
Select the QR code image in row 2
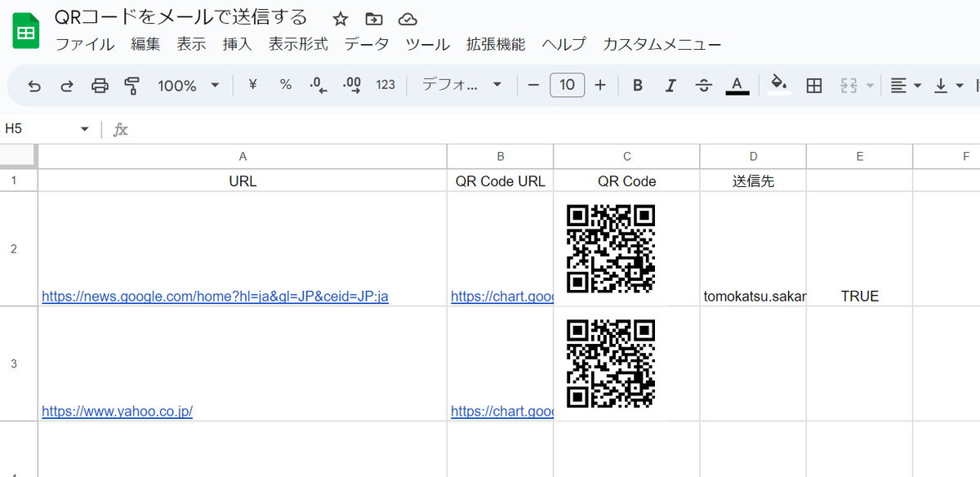(611, 248)
